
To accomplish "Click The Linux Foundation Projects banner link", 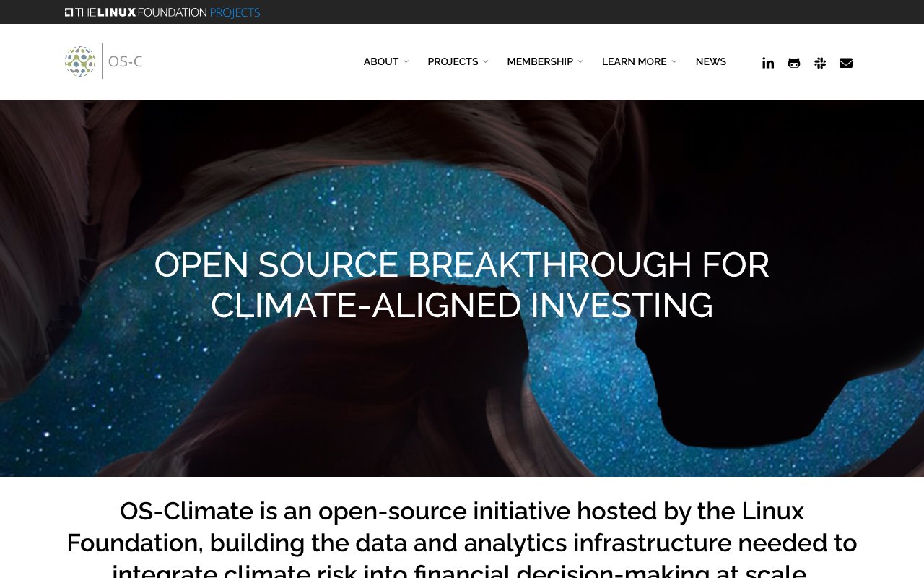I will click(162, 12).
